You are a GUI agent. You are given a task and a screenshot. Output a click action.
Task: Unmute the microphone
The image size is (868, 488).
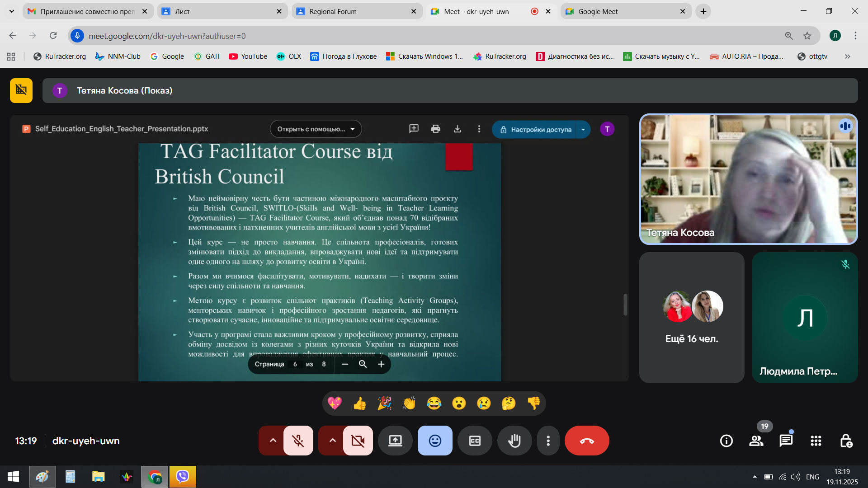click(298, 441)
